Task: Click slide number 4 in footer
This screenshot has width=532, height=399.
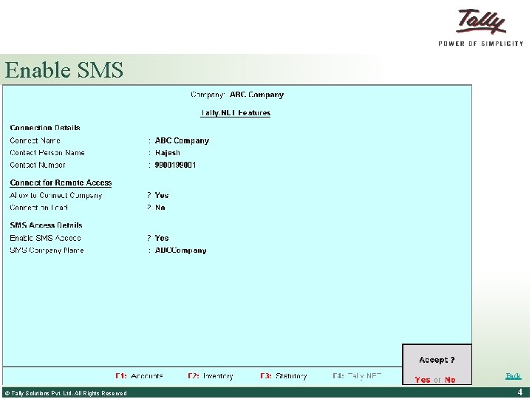Action: [x=519, y=392]
